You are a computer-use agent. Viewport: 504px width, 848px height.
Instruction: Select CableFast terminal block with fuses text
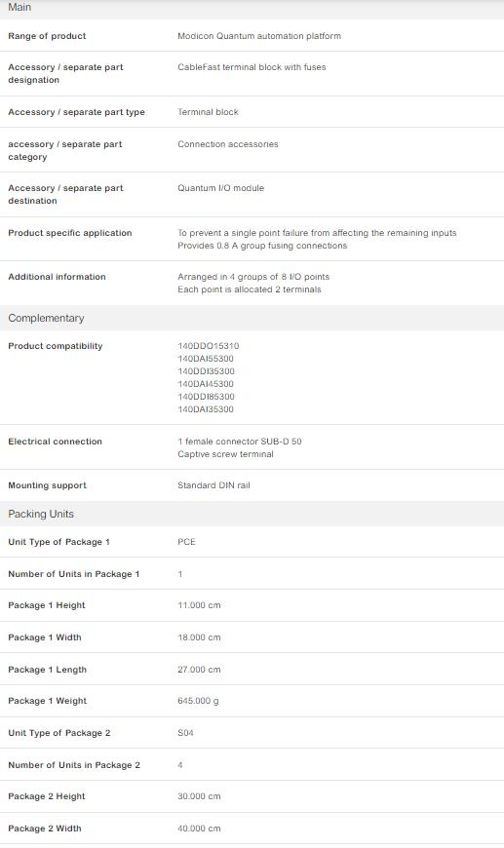[252, 67]
